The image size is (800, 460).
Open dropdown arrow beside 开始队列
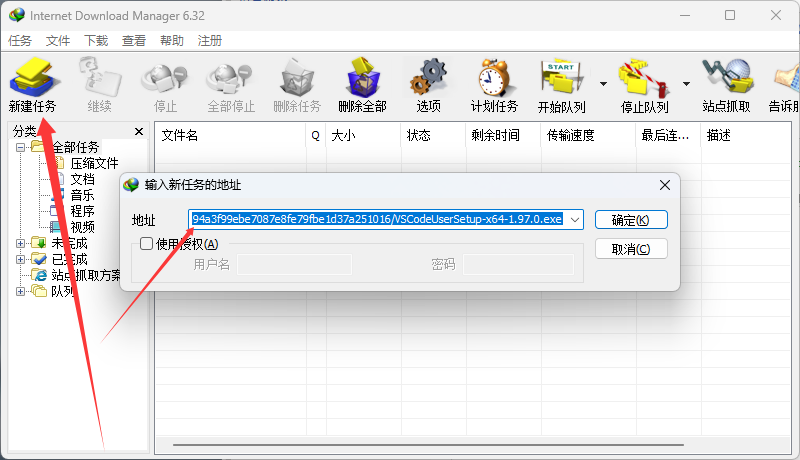(x=604, y=84)
